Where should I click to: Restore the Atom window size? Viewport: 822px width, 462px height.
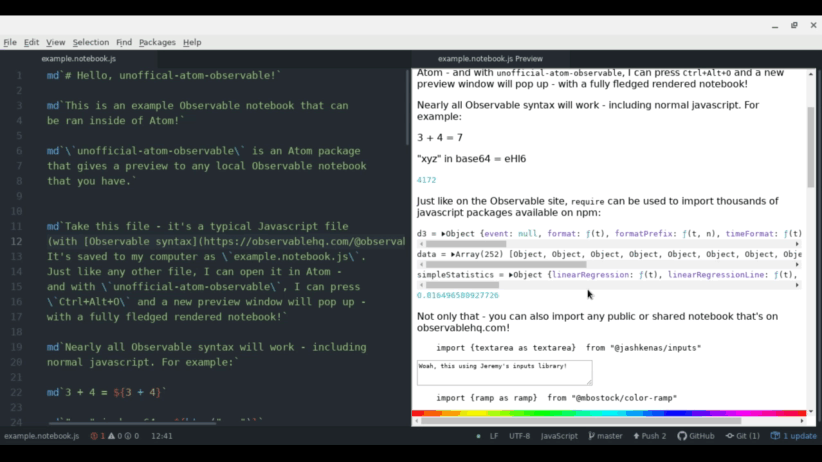(x=794, y=25)
